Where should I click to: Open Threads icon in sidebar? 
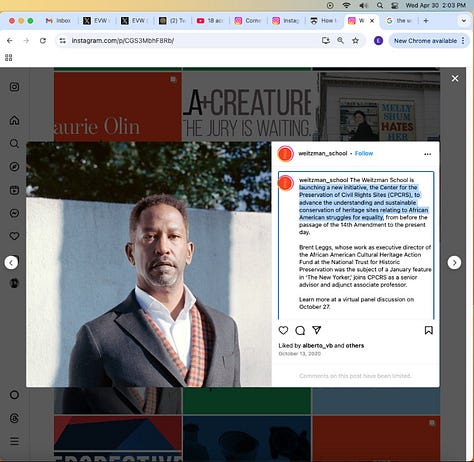(14, 418)
